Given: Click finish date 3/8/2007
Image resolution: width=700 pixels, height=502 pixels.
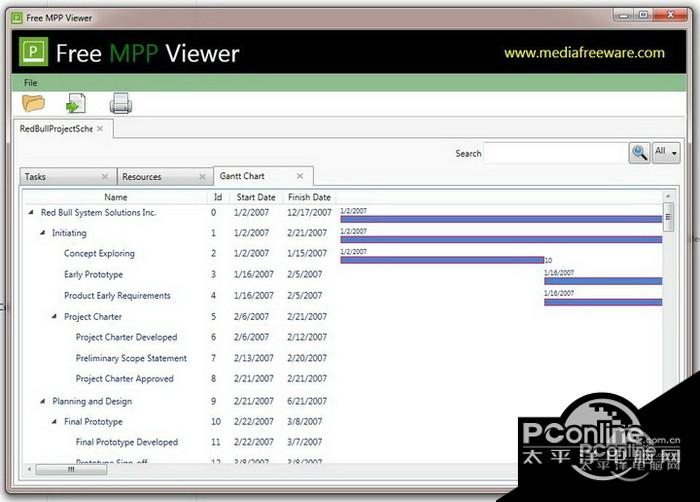Looking at the screenshot, I should coord(304,421).
